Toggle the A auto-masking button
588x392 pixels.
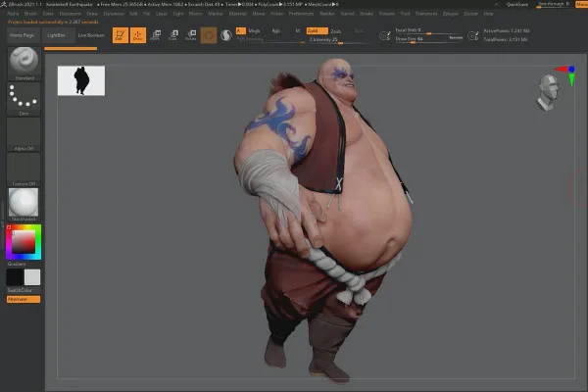point(240,30)
